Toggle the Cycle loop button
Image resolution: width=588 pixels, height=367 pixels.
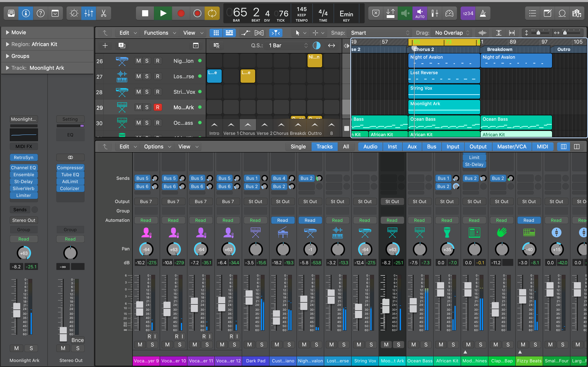[212, 13]
